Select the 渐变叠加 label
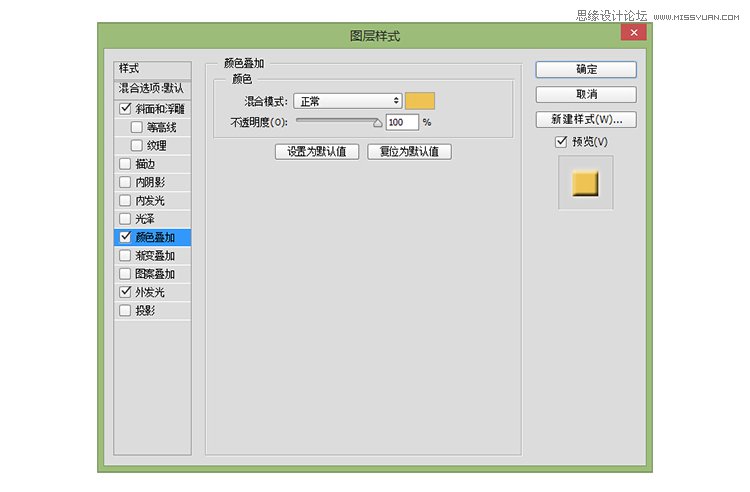The height and width of the screenshot is (492, 750). point(155,255)
